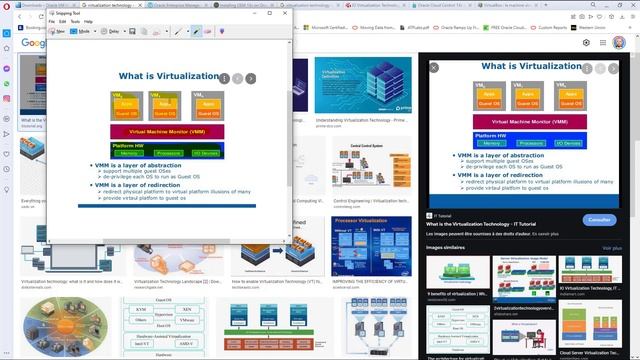Open the Western Union bookmark

pos(588,28)
